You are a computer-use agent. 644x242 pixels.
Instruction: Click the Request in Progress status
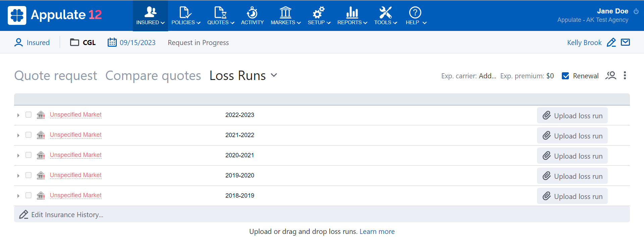(x=198, y=43)
